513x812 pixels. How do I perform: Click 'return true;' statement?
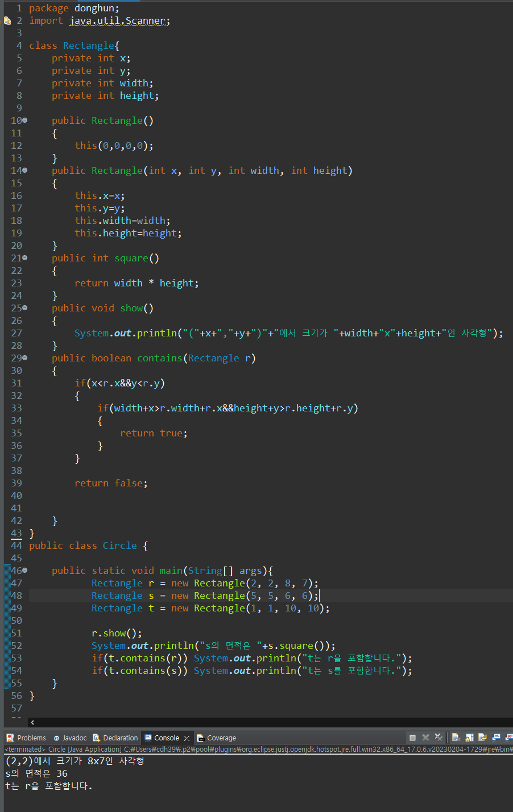(x=154, y=433)
